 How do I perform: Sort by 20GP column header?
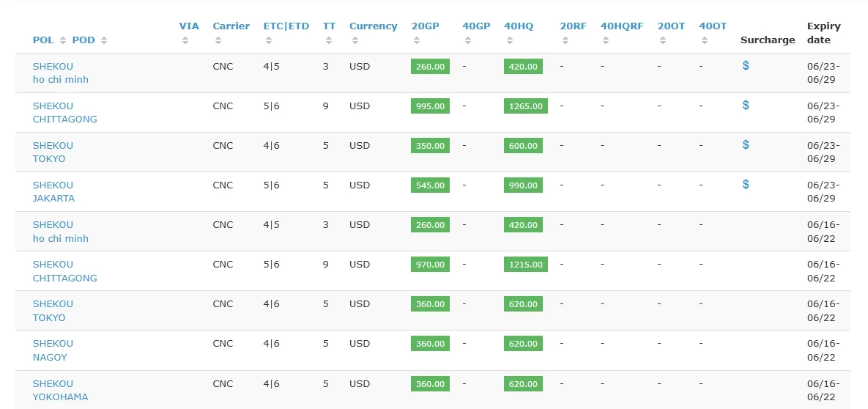click(425, 26)
